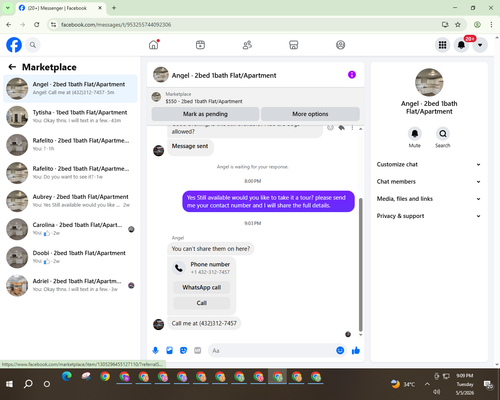Image resolution: width=500 pixels, height=400 pixels.
Task: Click the WhatsApp call button
Action: tap(202, 287)
